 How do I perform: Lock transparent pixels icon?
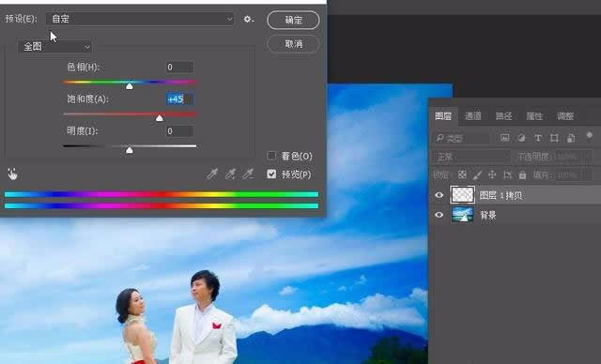tap(462, 174)
